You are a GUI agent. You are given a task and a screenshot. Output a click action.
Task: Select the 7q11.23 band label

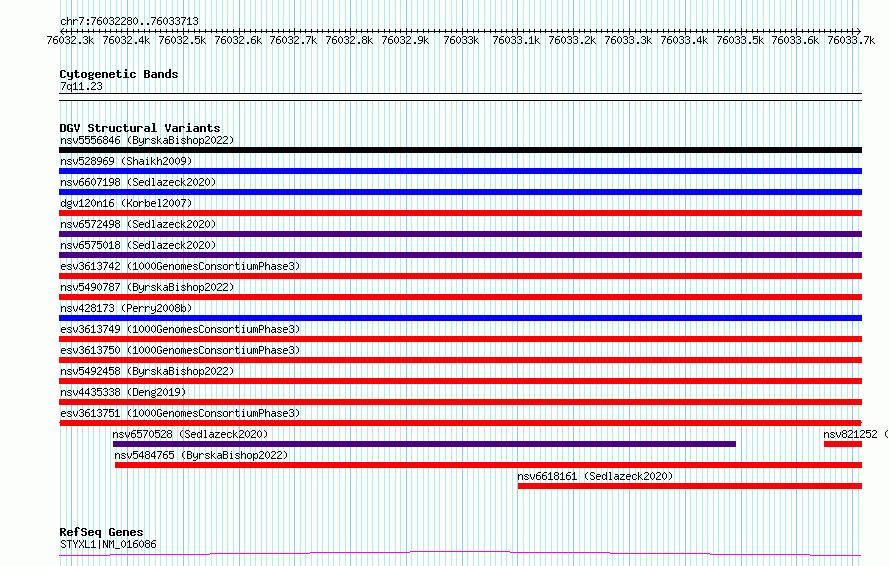pos(81,86)
